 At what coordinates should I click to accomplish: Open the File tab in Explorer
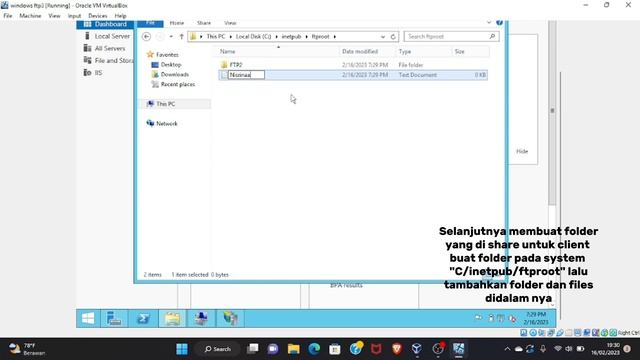[150, 23]
